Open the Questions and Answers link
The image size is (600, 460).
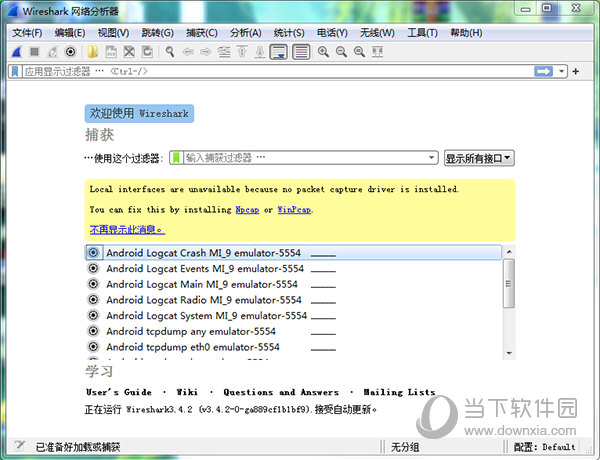point(281,392)
